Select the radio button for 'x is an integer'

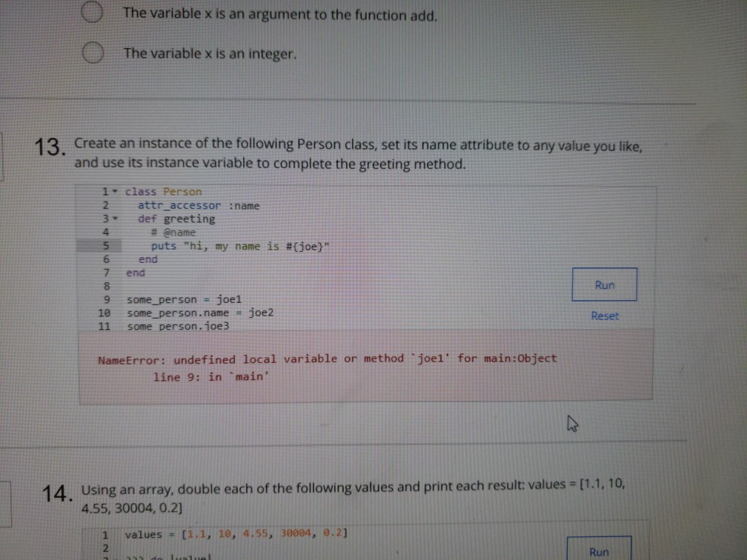92,53
